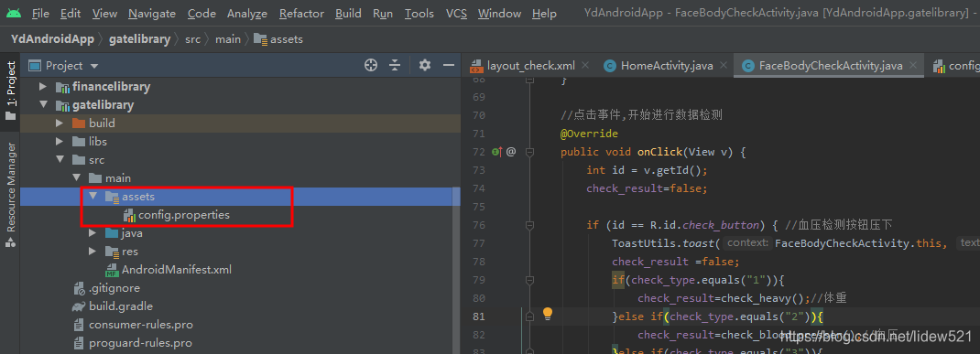The image size is (980, 354).
Task: Open the View menu
Action: [x=104, y=13]
